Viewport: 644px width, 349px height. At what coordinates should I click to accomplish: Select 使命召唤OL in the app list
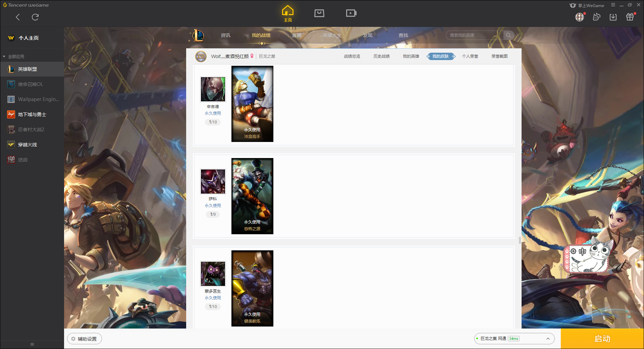pos(32,84)
